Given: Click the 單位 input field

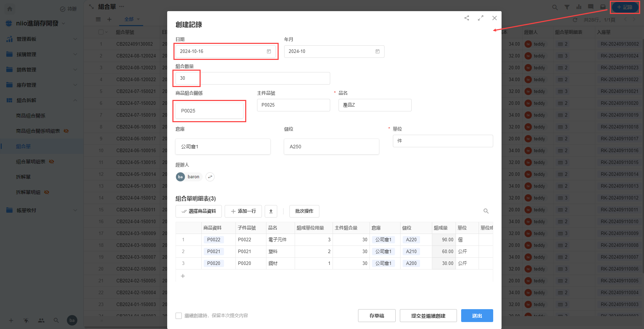Looking at the screenshot, I should click(x=443, y=141).
